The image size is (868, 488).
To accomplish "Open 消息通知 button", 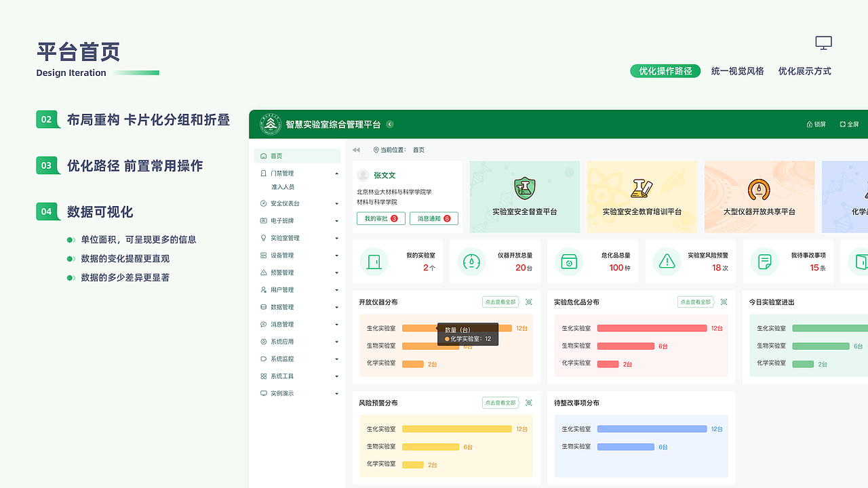I will coord(434,218).
